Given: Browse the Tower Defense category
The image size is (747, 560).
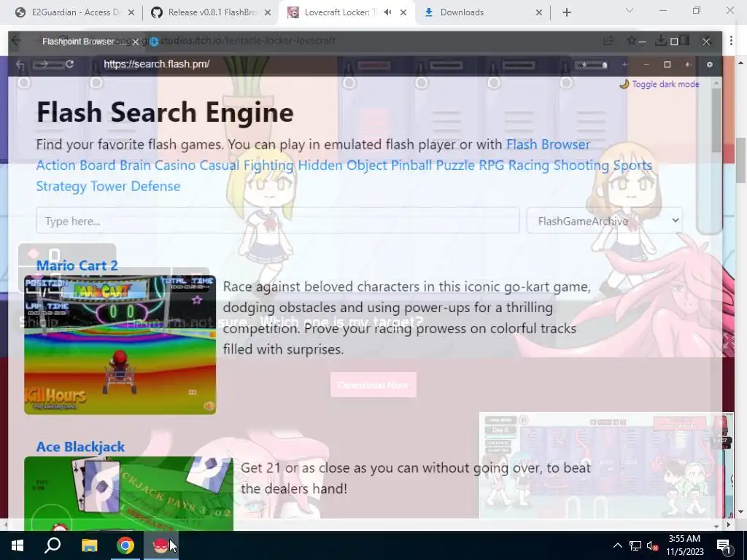Looking at the screenshot, I should point(135,186).
